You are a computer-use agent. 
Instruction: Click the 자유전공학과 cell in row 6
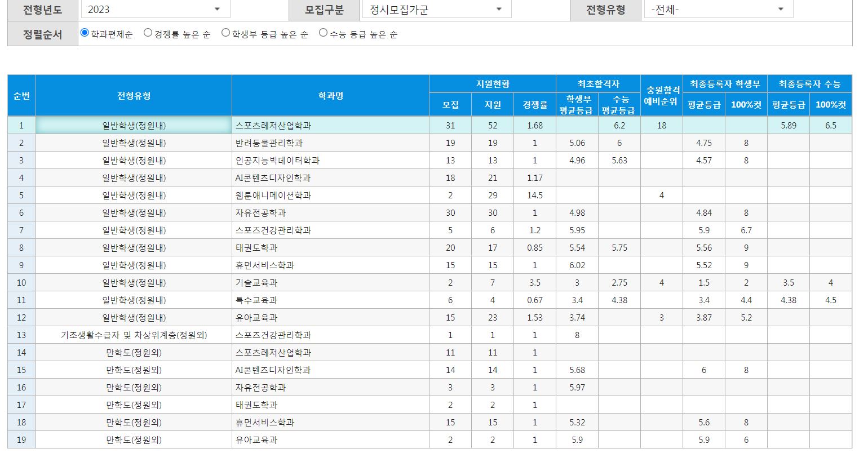click(x=330, y=212)
